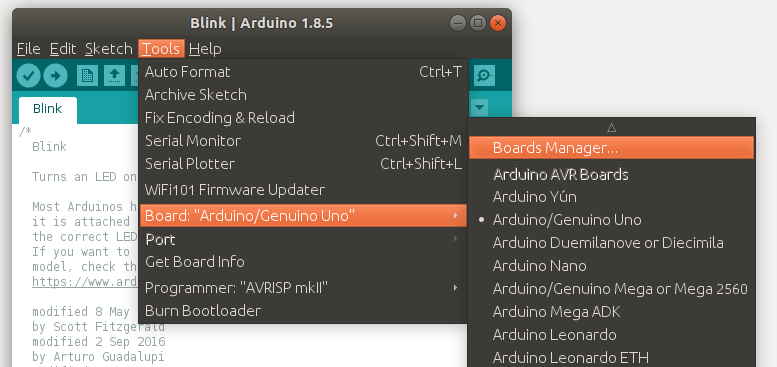Click the Open sketch up-arrow icon

click(114, 76)
